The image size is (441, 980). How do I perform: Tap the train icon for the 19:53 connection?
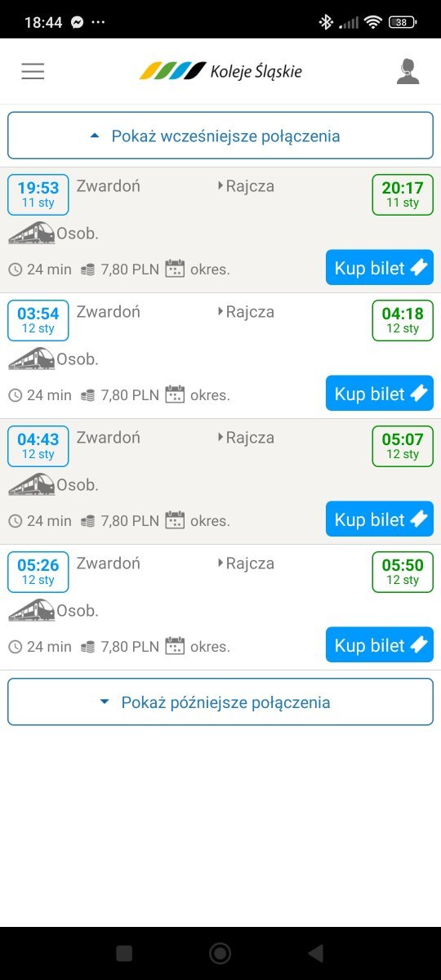tap(31, 234)
